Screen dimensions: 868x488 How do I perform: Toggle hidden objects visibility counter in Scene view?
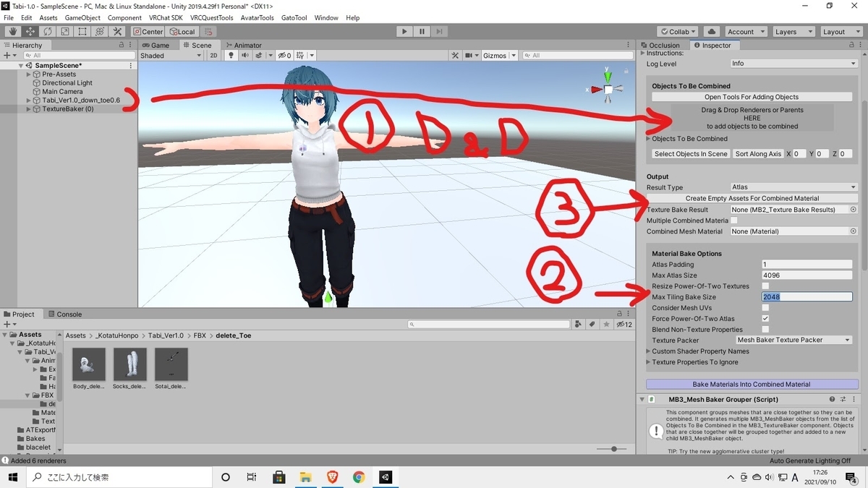[x=285, y=56]
